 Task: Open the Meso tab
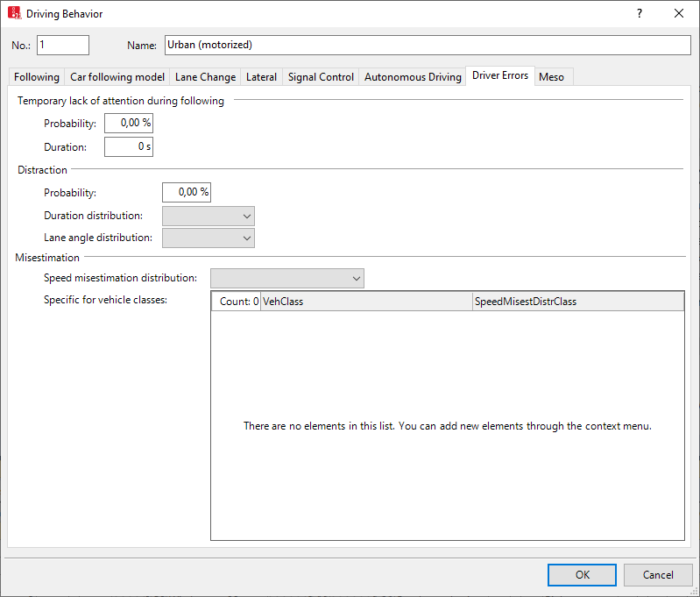[x=552, y=77]
